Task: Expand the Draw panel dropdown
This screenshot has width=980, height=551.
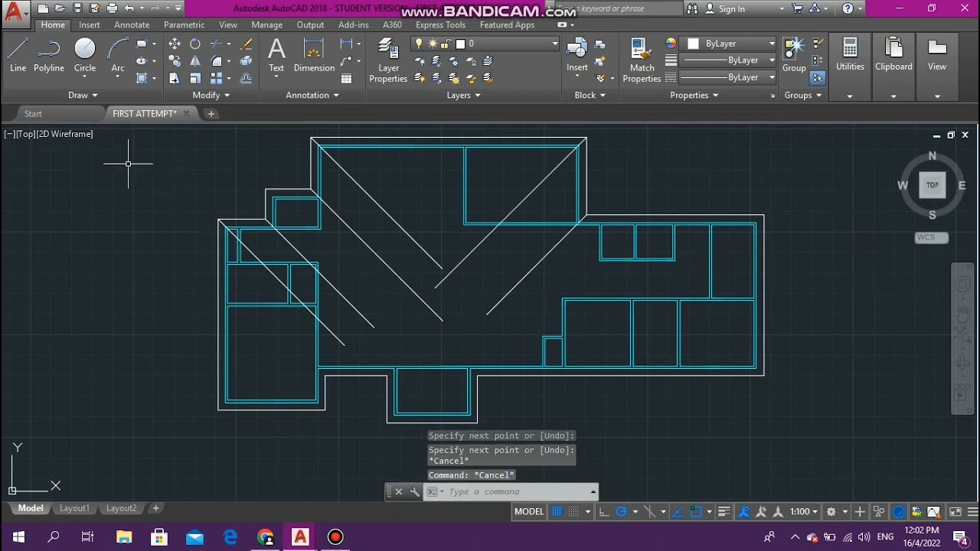Action: [x=83, y=95]
